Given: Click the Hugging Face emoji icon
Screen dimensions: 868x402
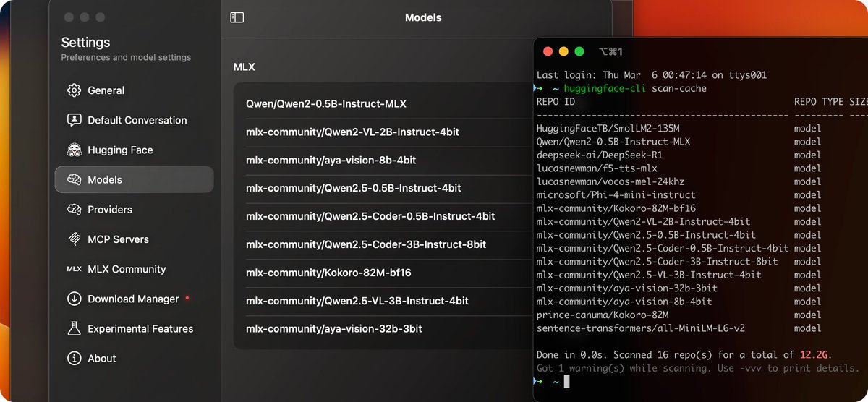Looking at the screenshot, I should pyautogui.click(x=74, y=150).
